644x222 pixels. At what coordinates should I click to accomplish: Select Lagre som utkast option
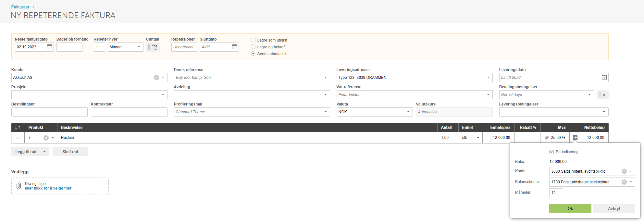point(253,40)
